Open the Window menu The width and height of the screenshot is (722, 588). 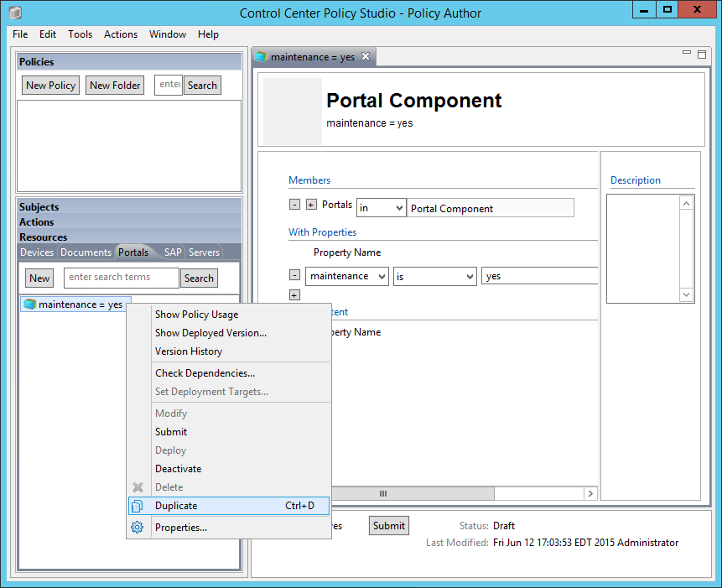pos(168,34)
